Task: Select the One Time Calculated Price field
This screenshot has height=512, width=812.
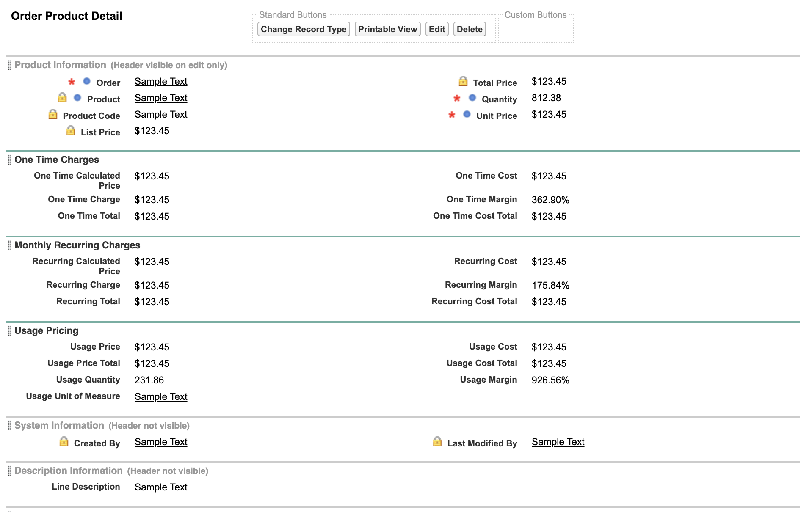Action: (77, 181)
